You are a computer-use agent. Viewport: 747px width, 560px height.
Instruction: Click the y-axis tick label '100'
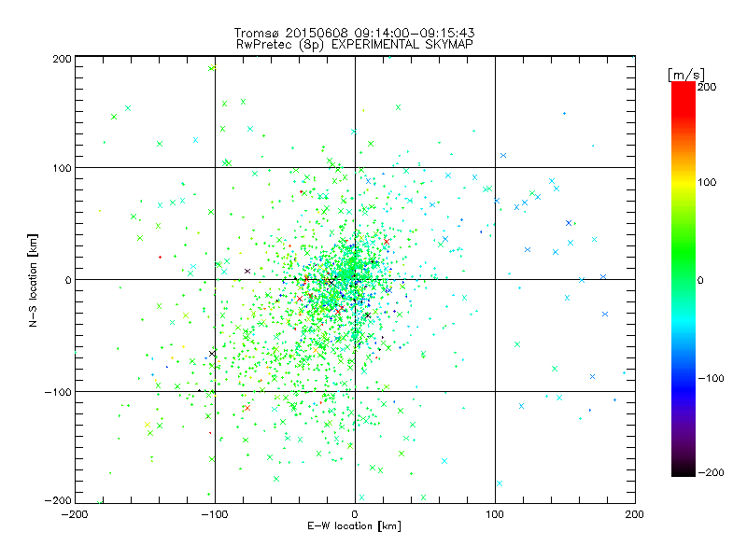coord(62,168)
